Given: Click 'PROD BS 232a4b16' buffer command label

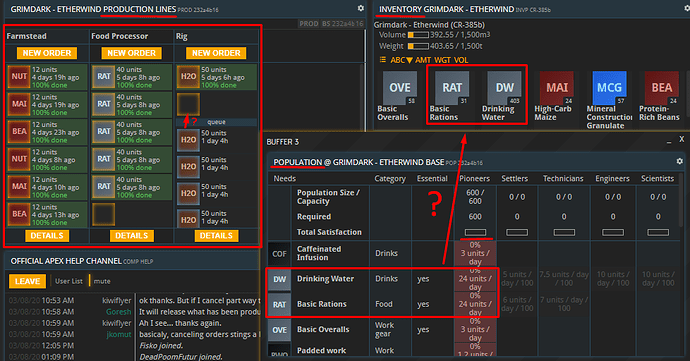Looking at the screenshot, I should click(331, 24).
